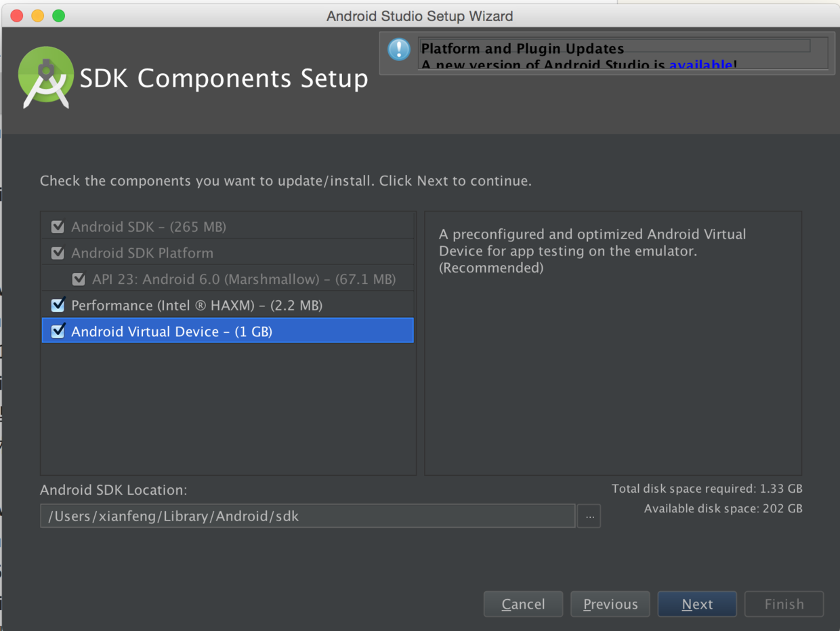The height and width of the screenshot is (631, 840).
Task: Toggle the Android Virtual Device checkbox
Action: 58,331
